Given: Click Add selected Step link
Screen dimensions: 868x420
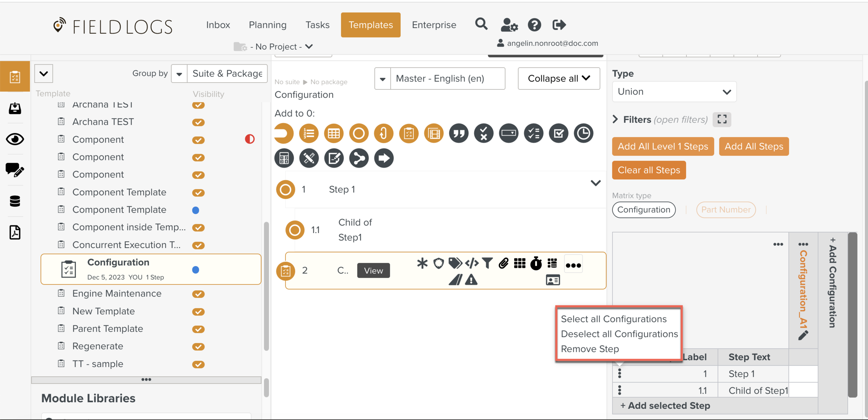Looking at the screenshot, I should pyautogui.click(x=665, y=405).
